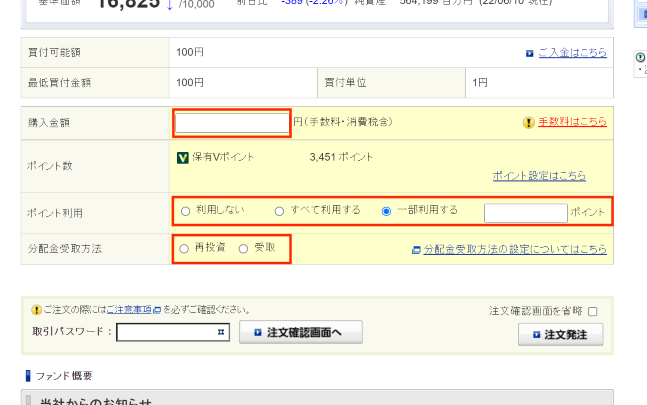The height and width of the screenshot is (405, 647).
Task: Click the help icon at the right edge
Action: click(641, 58)
